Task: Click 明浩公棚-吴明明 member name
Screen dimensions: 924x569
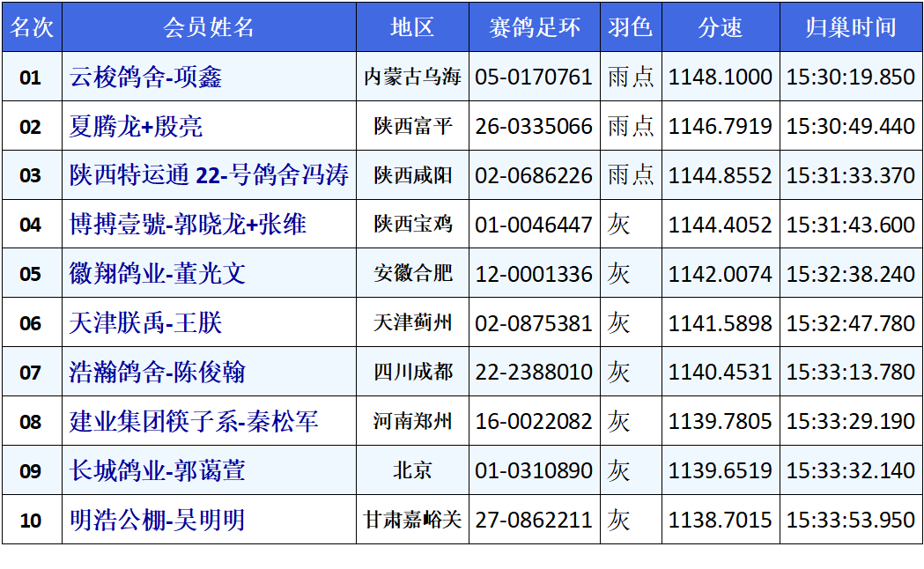Action: coord(157,521)
